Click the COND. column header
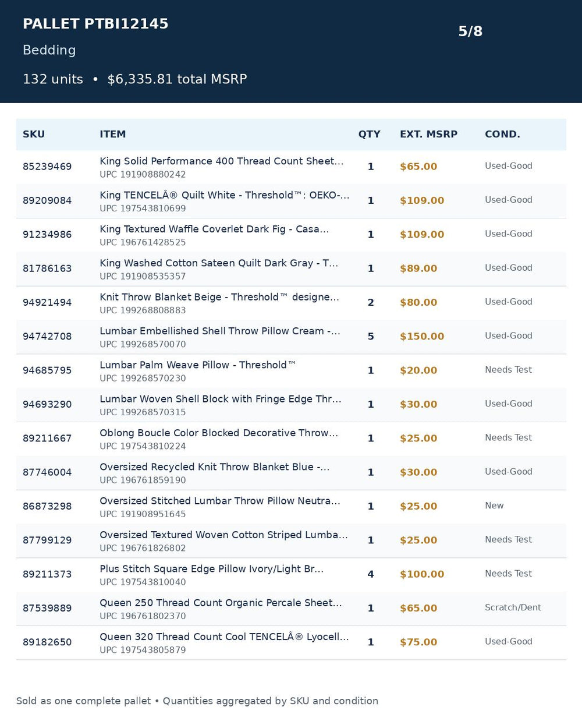Image resolution: width=582 pixels, height=728 pixels. pos(502,134)
